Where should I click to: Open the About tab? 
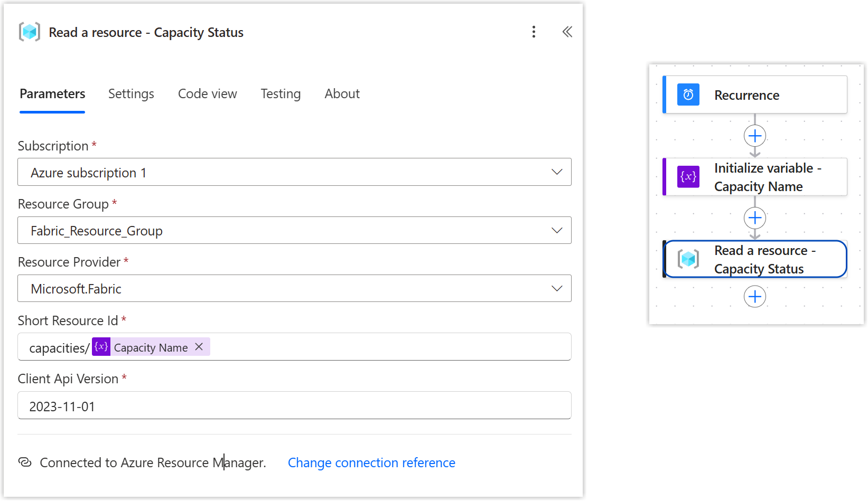point(342,94)
